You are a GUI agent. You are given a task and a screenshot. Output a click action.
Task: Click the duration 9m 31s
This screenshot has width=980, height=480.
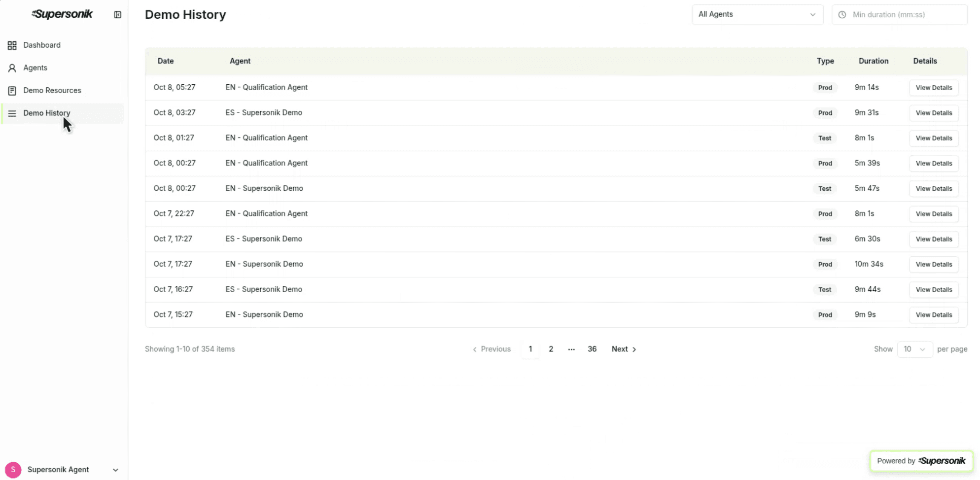tap(867, 112)
